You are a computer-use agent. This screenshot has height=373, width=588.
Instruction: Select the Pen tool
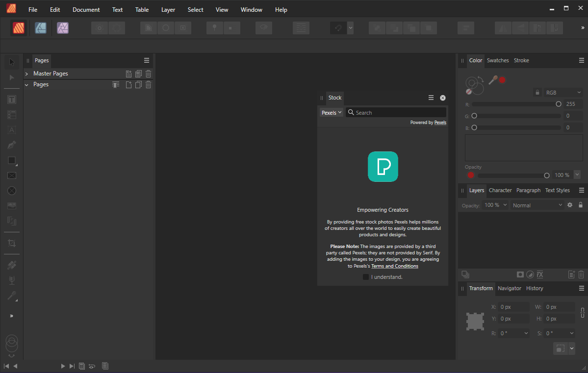coord(12,145)
